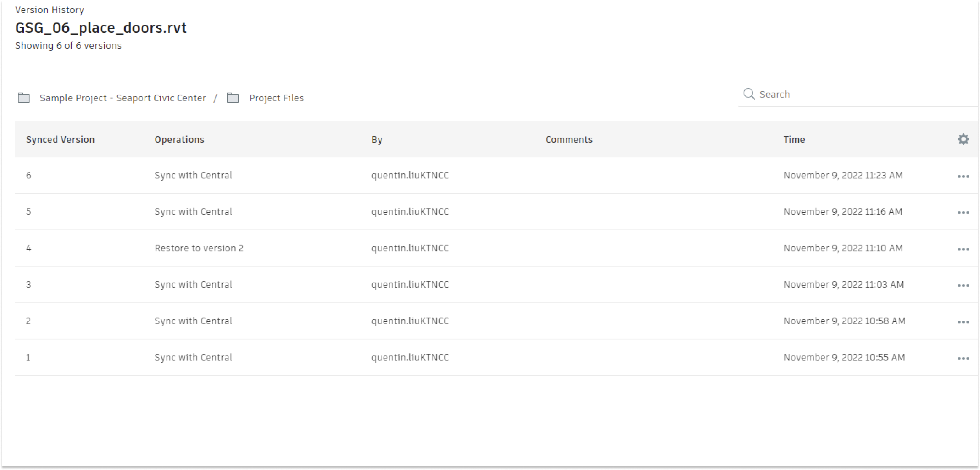
Task: Click the Sample Project folder icon
Action: pos(24,98)
